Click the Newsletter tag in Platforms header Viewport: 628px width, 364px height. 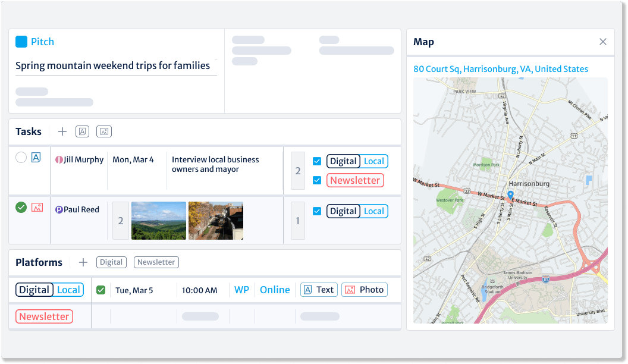pos(156,262)
